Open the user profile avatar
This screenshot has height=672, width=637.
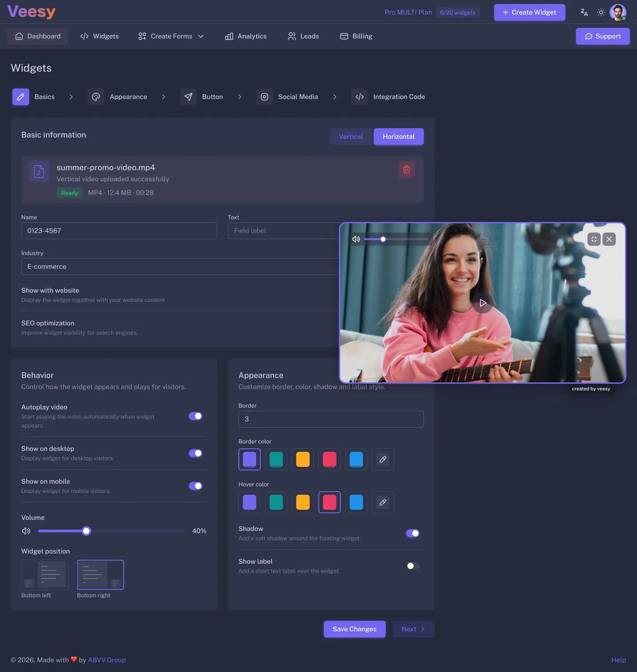point(618,12)
